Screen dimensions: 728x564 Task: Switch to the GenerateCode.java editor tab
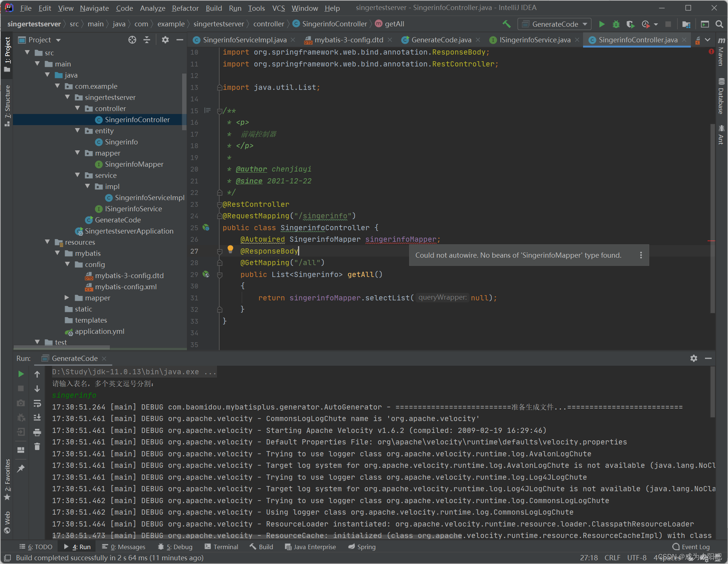(x=441, y=40)
